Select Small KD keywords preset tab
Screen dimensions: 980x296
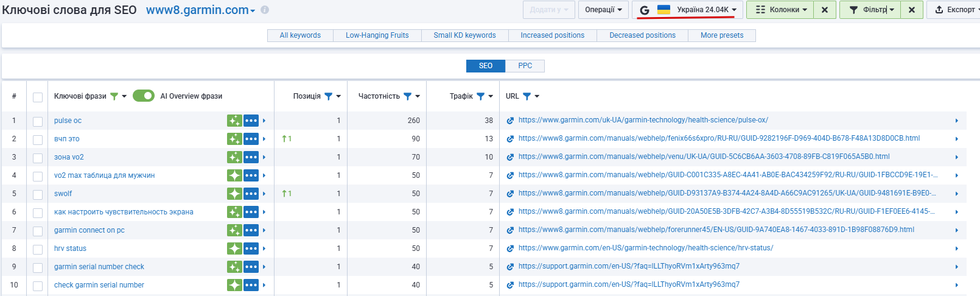pyautogui.click(x=464, y=35)
